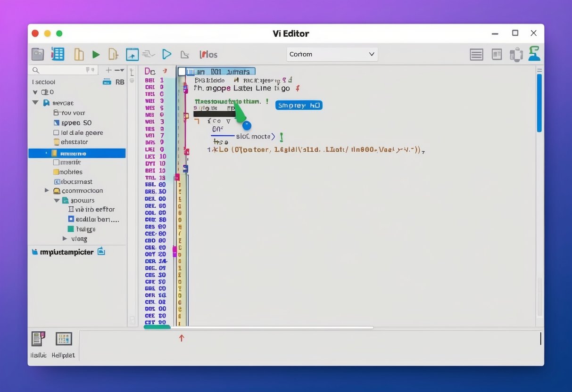This screenshot has height=392, width=572.
Task: Tick the white checkbox in editor tab header
Action: 182,72
